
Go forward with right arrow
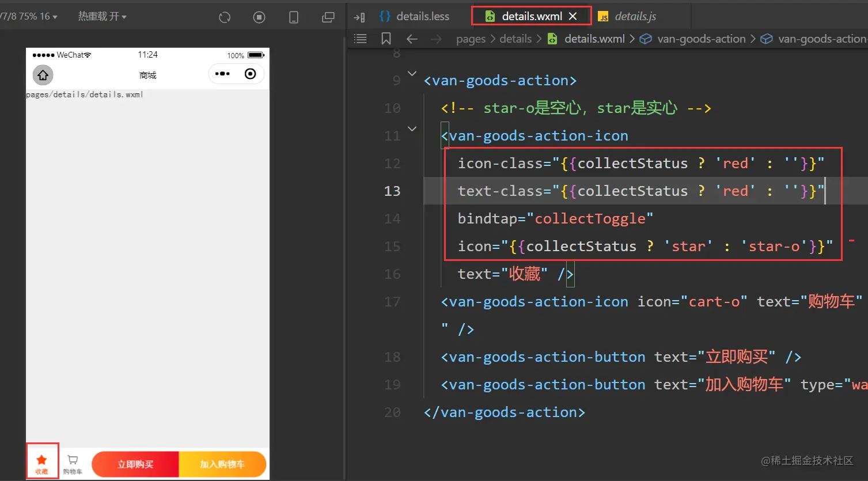point(437,39)
